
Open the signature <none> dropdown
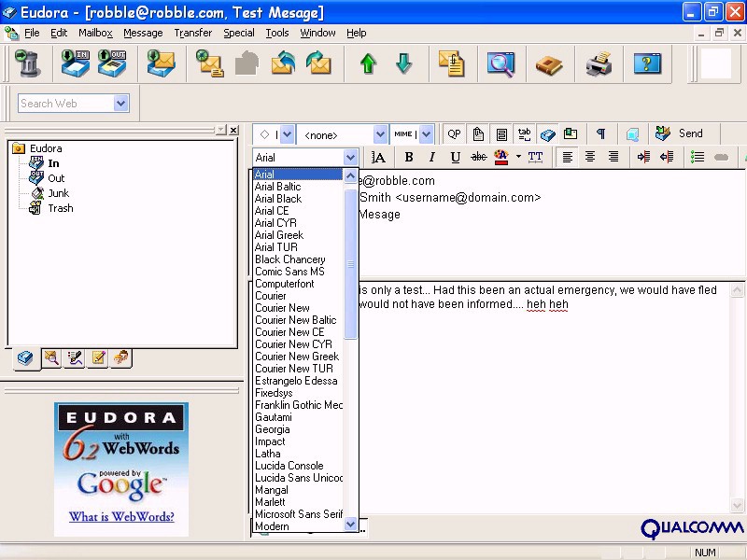[380, 134]
